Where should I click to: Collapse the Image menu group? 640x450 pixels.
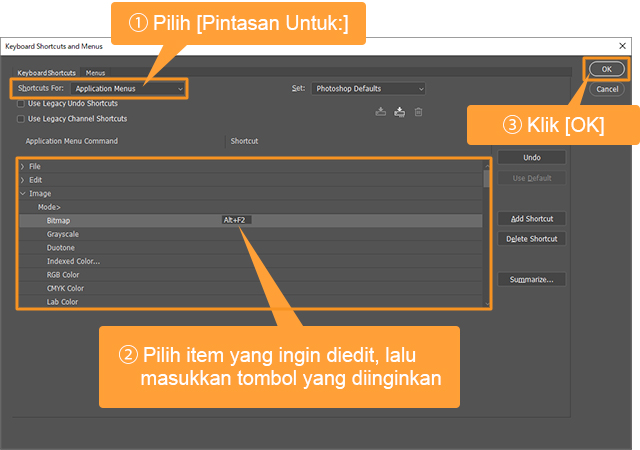click(x=23, y=193)
